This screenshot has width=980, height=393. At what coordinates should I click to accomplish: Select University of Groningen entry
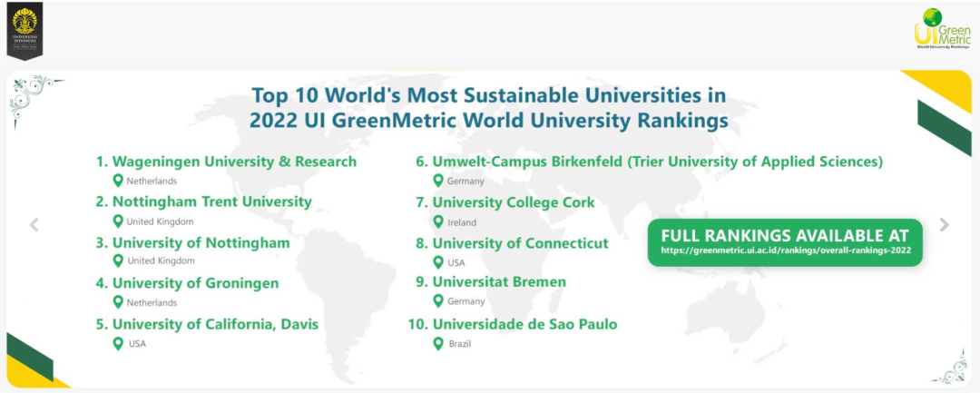[x=187, y=283]
